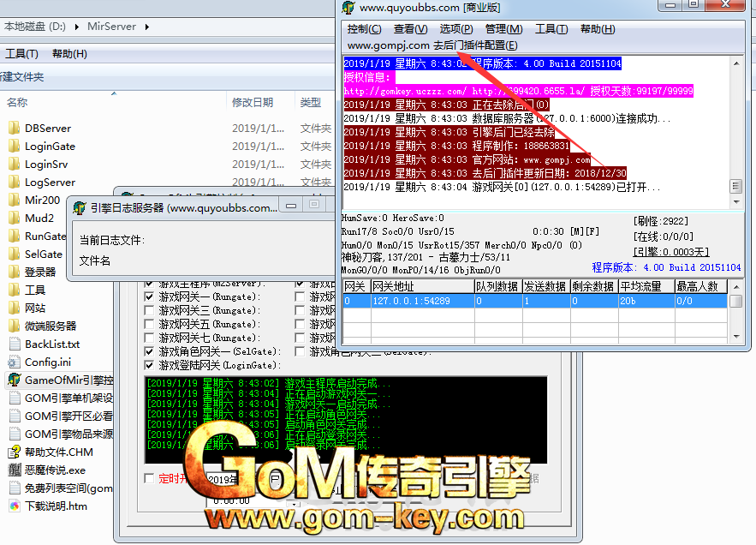Select the 恶魔传说.exe program icon

click(15, 470)
